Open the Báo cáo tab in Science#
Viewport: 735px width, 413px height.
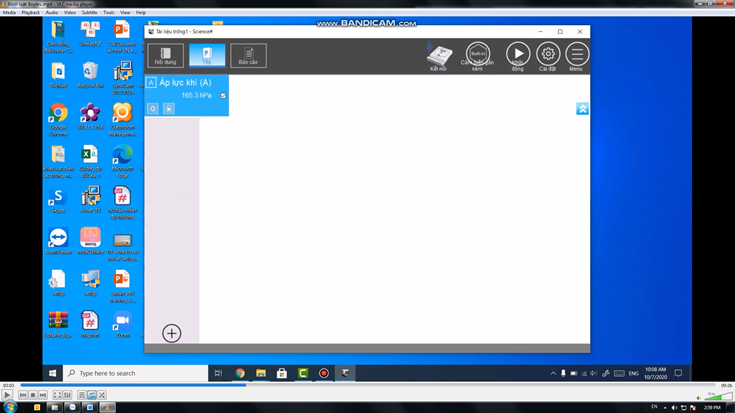pyautogui.click(x=248, y=56)
